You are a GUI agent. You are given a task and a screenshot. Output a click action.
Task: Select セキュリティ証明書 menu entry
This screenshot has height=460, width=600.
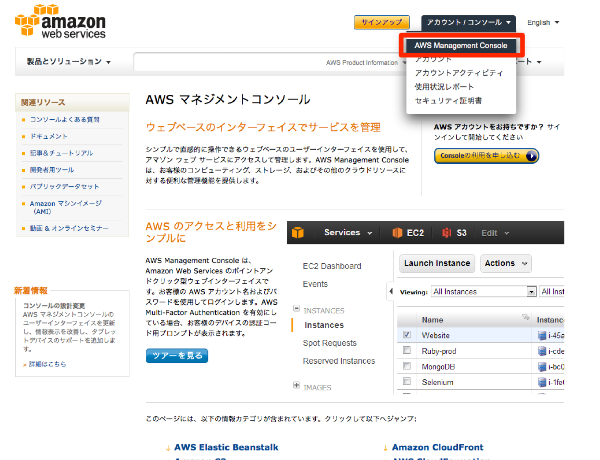[x=448, y=101]
